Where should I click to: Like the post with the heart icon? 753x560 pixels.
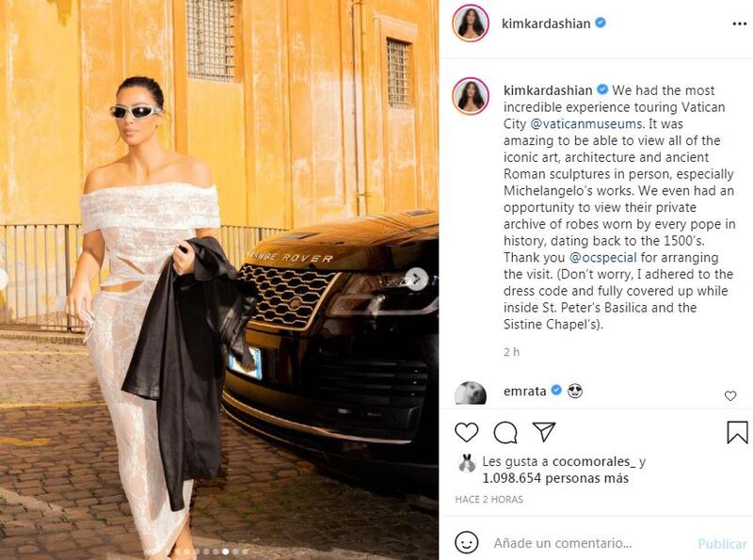pos(466,433)
